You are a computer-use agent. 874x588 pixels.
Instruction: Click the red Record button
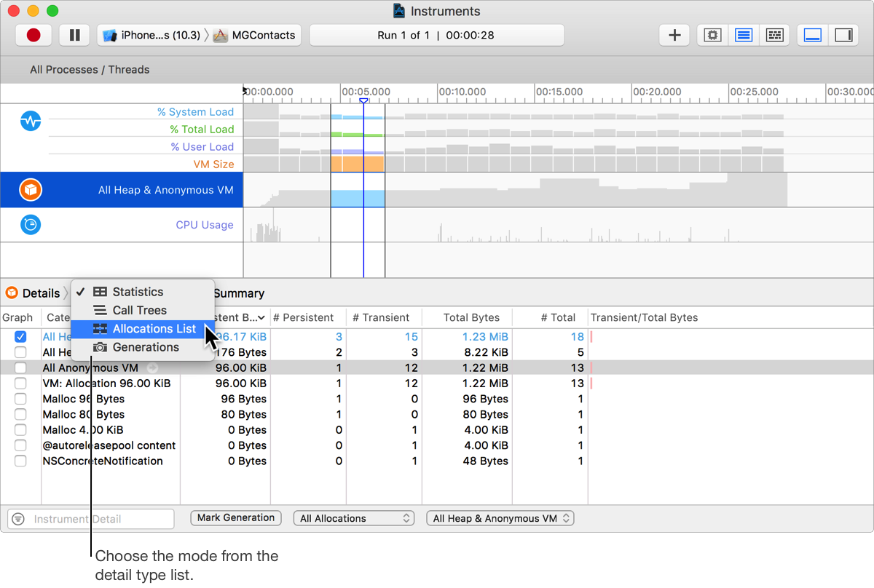coord(33,35)
